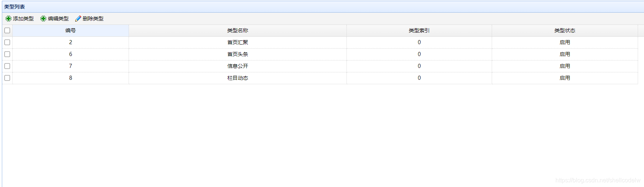Click the index 0 in 首页头条 row
Viewport: 644px width, 187px height.
pos(419,54)
